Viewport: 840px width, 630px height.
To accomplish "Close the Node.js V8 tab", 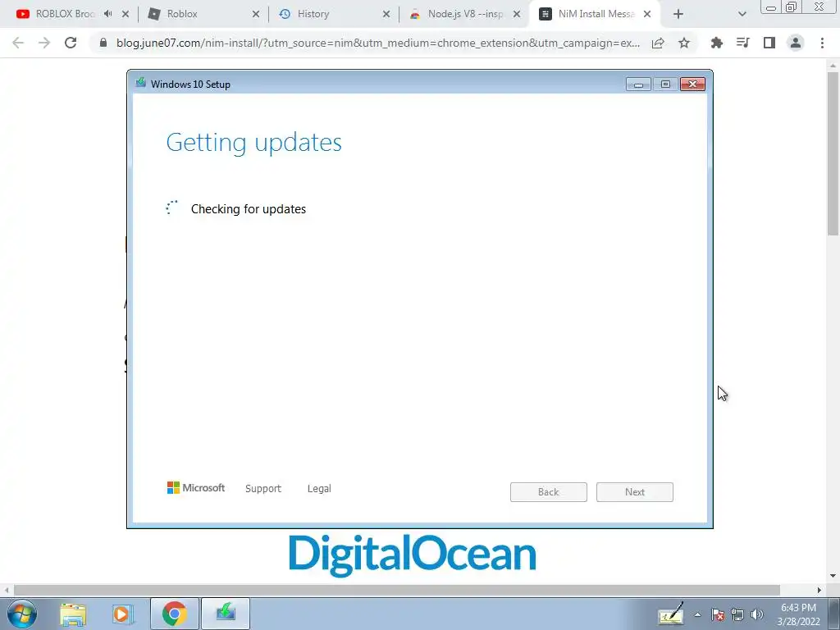I will [x=517, y=14].
